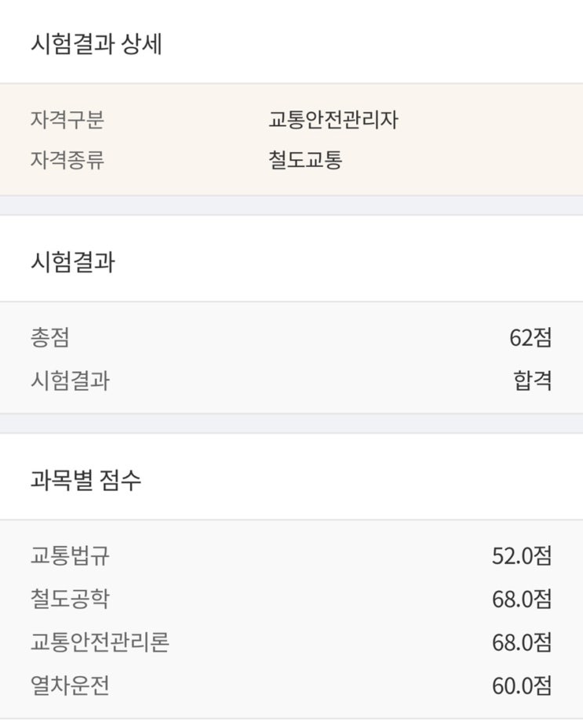Select the 자격구분 label
The image size is (583, 728).
tap(67, 120)
